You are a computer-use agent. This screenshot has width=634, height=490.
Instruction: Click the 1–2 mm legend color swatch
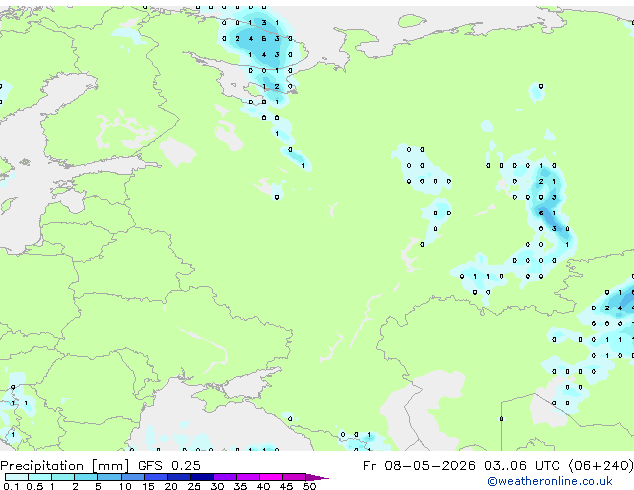point(63,477)
